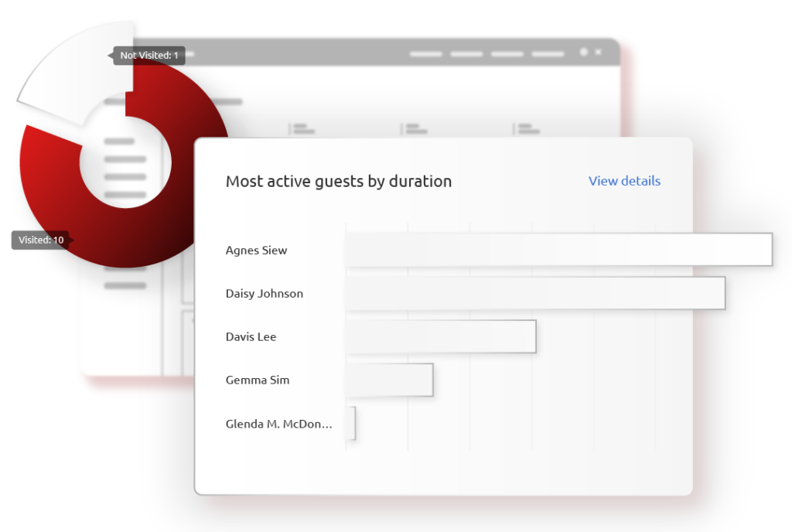Open the last header menu item
792x532 pixels.
[548, 54]
